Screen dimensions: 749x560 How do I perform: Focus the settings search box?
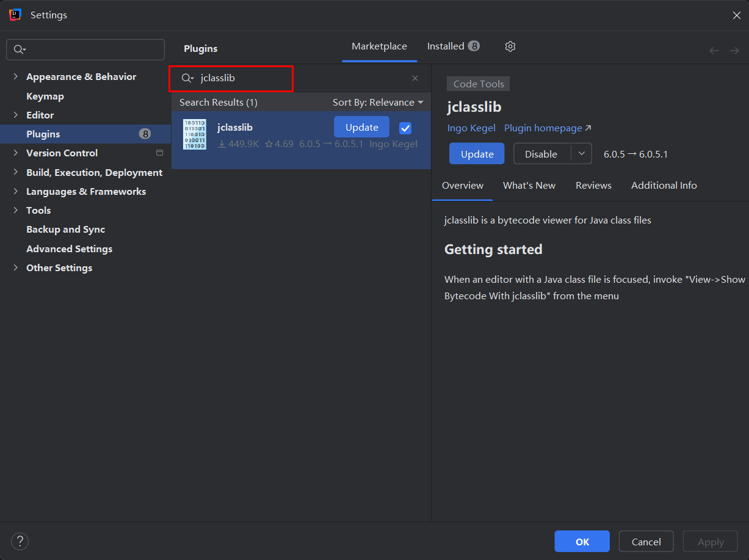pos(85,49)
